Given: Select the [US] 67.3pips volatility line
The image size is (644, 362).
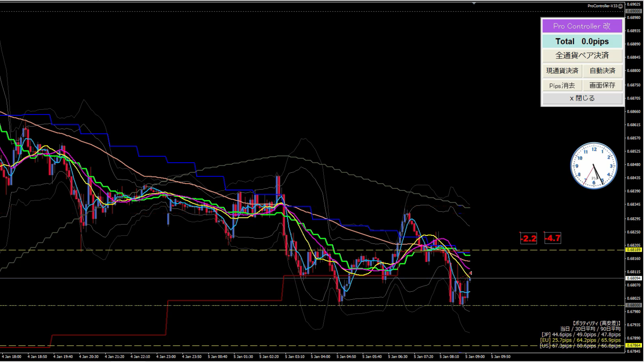Looking at the screenshot, I should pos(580,346).
